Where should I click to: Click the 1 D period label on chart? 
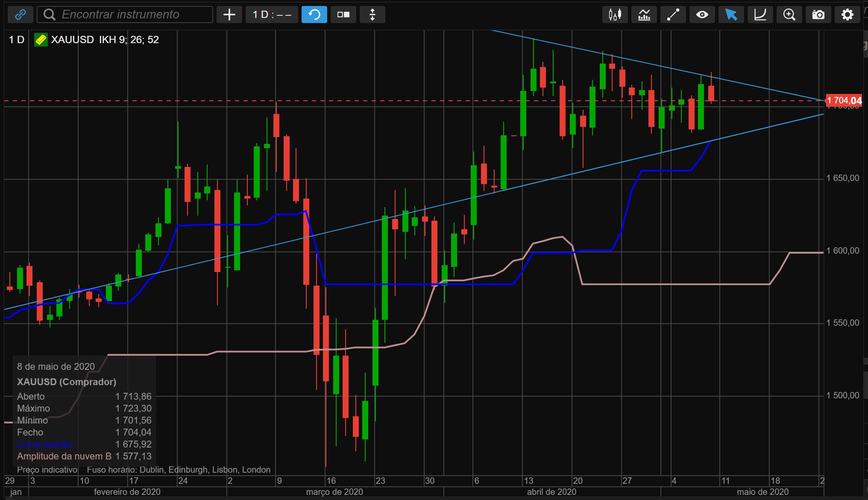pyautogui.click(x=17, y=40)
